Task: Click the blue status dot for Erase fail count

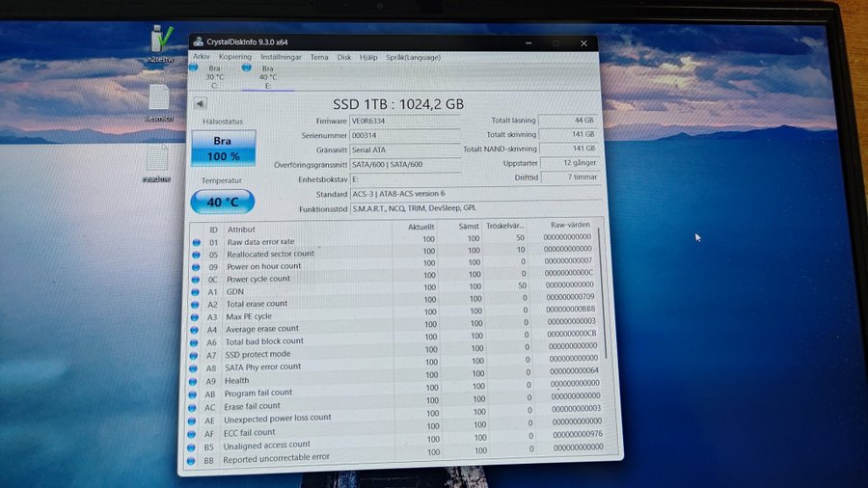Action: [193, 408]
